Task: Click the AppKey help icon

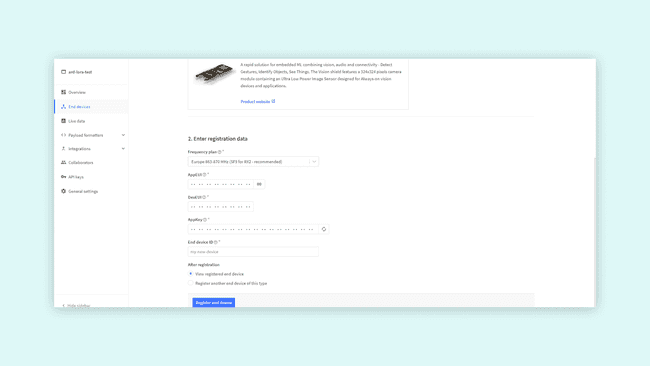Action: (x=205, y=220)
